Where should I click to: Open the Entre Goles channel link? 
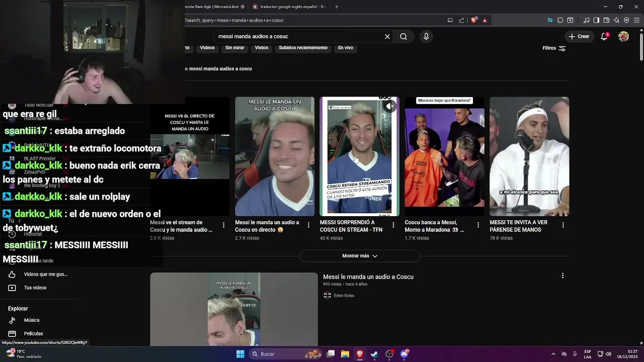[344, 296]
